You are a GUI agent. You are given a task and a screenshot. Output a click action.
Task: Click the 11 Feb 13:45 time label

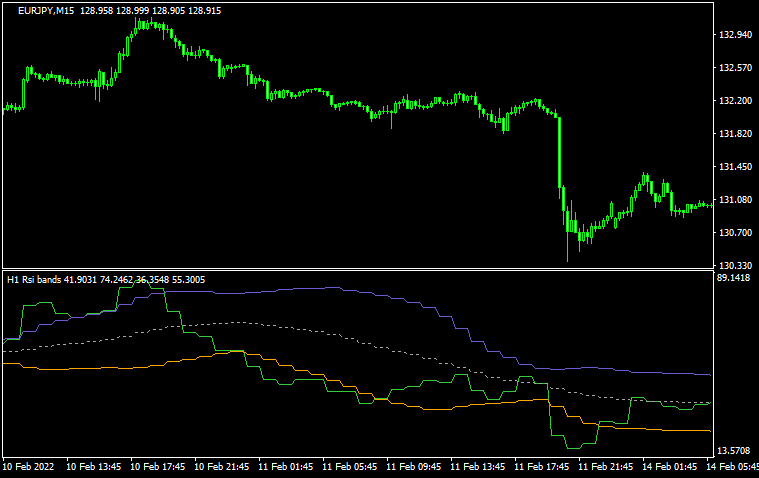click(478, 466)
